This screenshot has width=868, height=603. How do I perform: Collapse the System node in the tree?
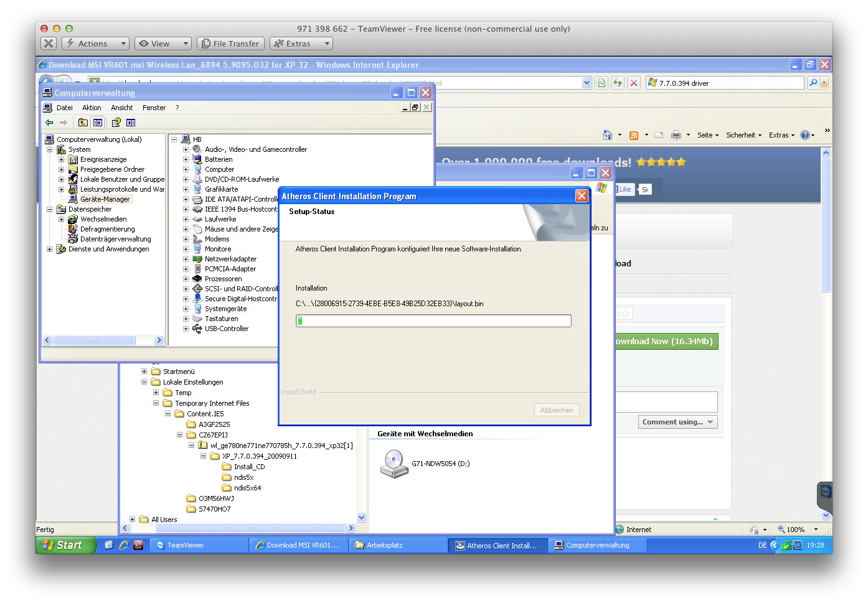click(x=49, y=149)
